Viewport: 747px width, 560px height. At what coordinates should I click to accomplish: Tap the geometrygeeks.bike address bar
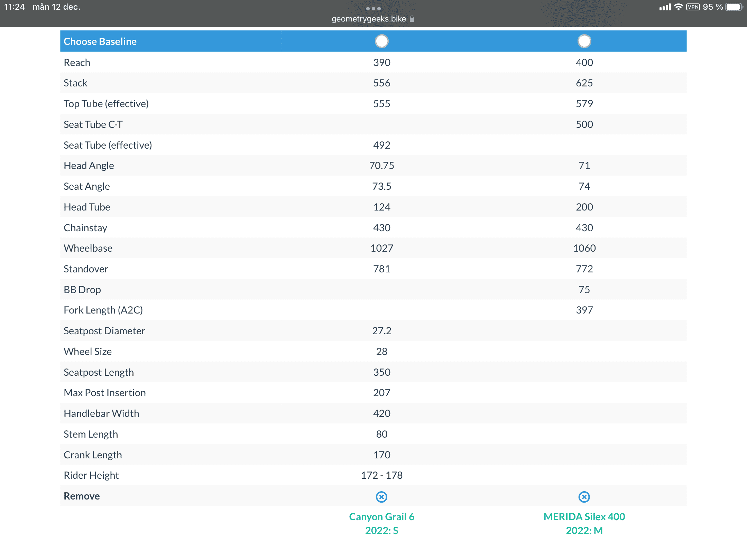373,19
